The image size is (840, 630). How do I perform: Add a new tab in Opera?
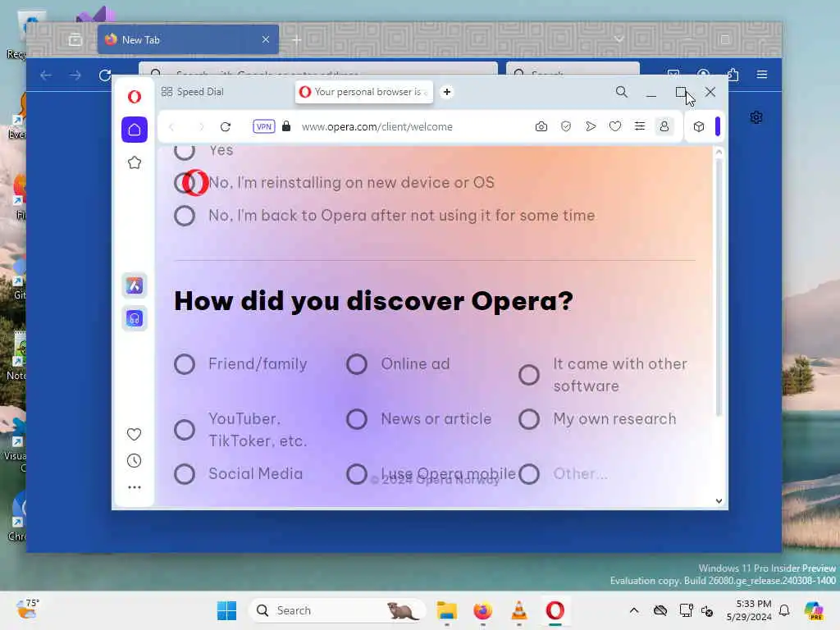[447, 92]
